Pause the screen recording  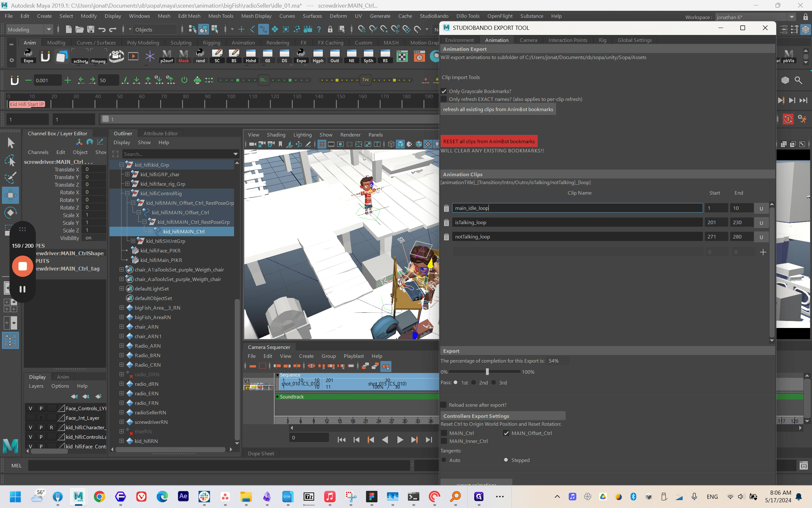[23, 289]
